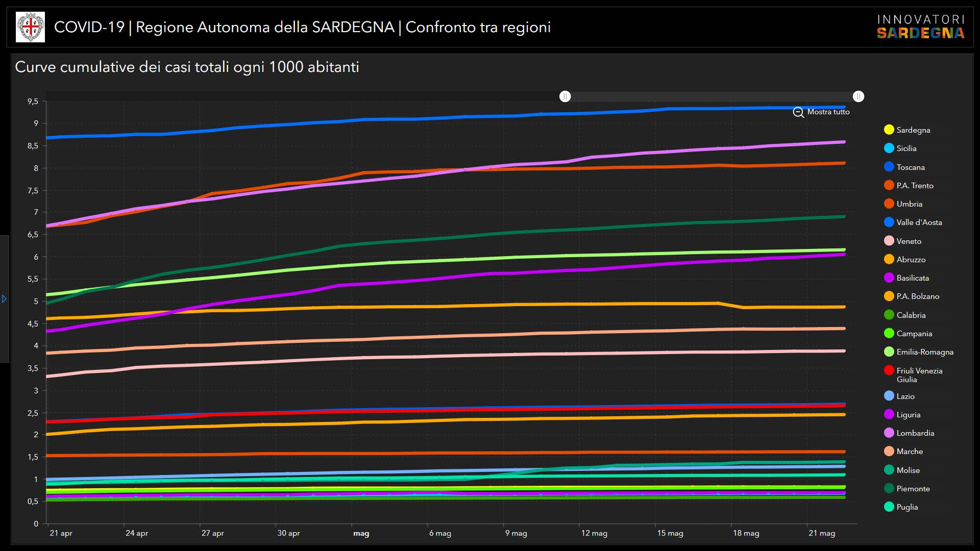Screen dimensions: 980x551
Task: Toggle the Sardegna series in the legend
Action: 889,130
